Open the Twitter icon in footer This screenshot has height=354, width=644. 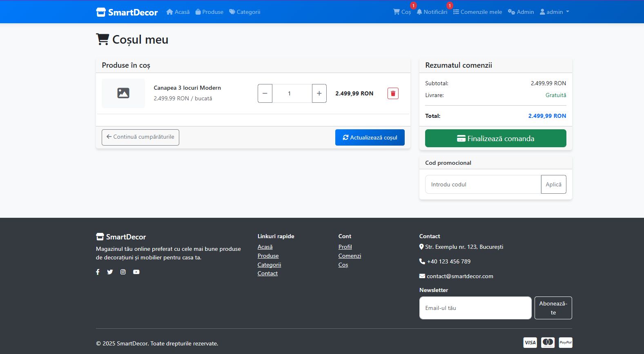[x=110, y=272]
